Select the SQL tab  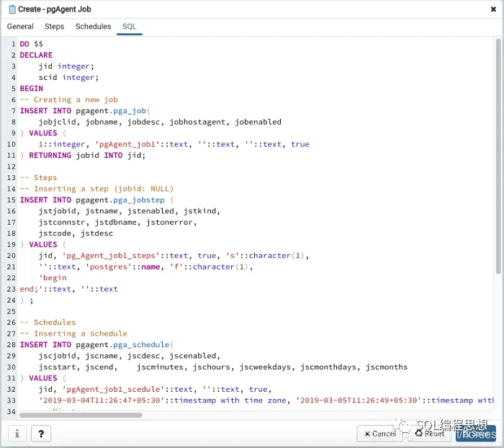coord(129,27)
